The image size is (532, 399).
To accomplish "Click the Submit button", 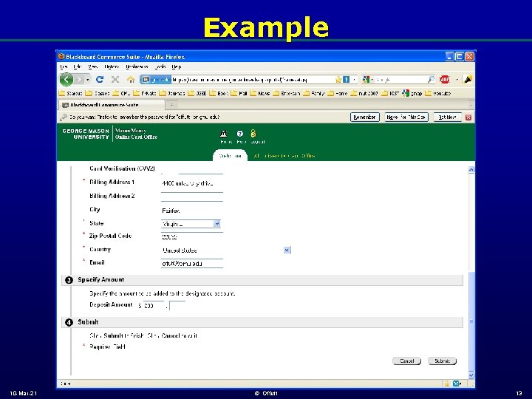I will point(442,361).
